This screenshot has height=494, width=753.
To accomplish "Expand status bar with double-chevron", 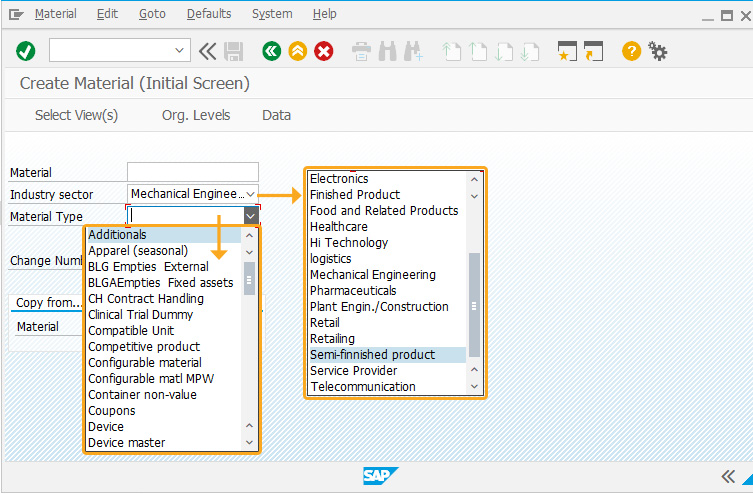I will click(x=728, y=476).
